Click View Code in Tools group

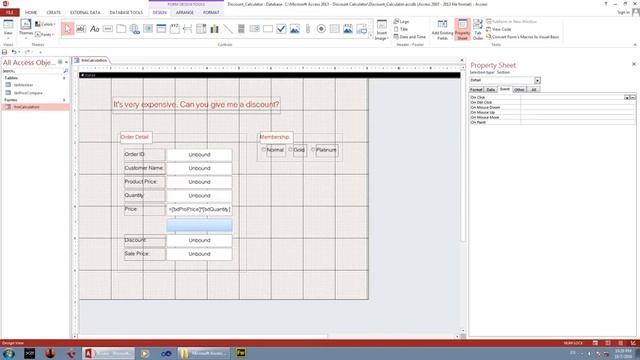[498, 29]
